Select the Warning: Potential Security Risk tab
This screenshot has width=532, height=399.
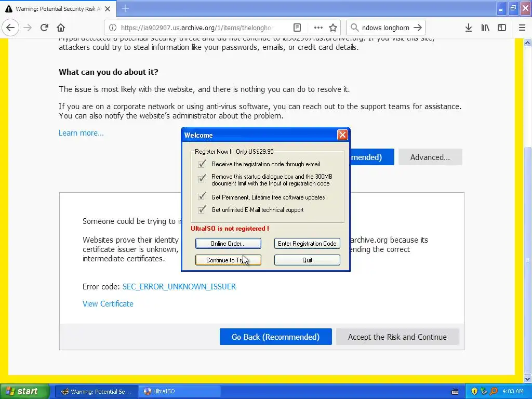(x=58, y=9)
